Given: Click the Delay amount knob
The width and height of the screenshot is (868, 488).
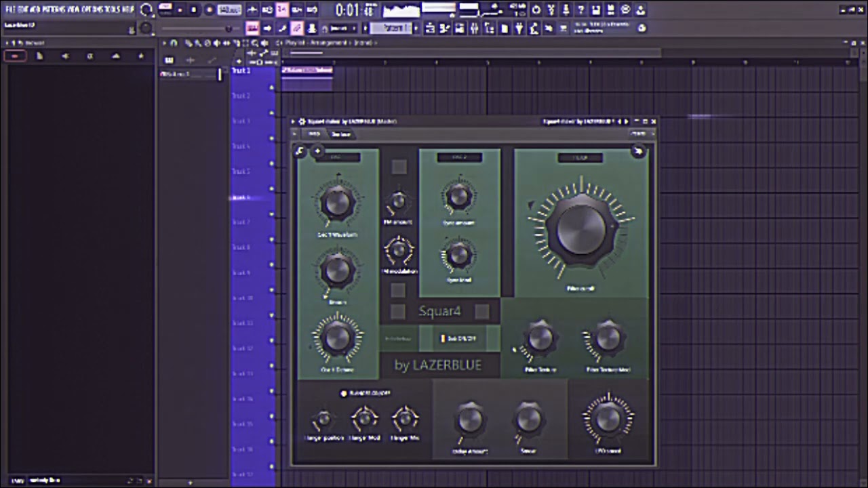Looking at the screenshot, I should [x=469, y=420].
